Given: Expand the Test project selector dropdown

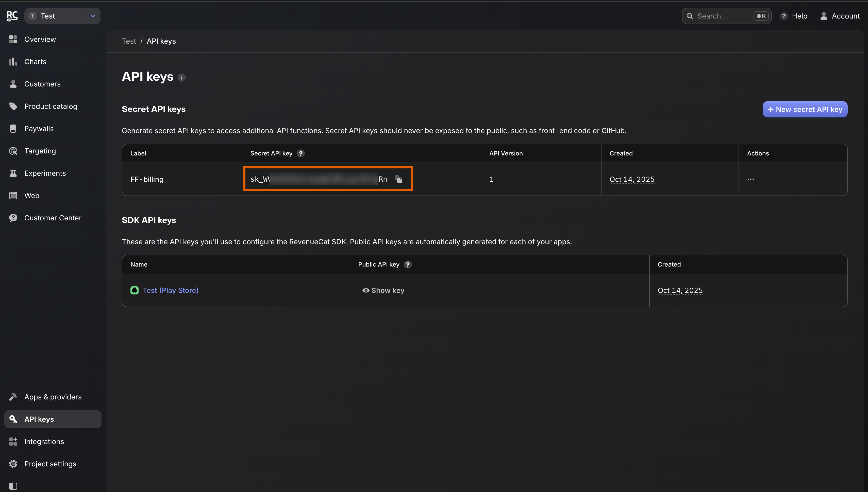Looking at the screenshot, I should [62, 16].
